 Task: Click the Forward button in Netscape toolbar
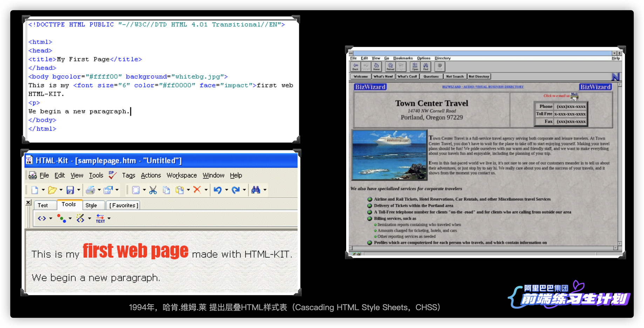[366, 67]
